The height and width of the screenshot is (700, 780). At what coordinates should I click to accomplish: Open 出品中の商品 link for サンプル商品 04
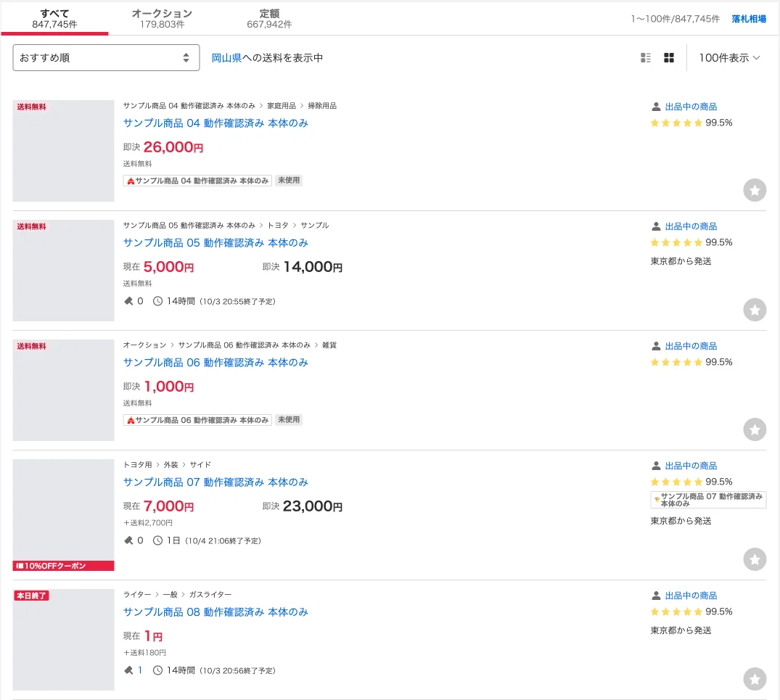coord(691,107)
